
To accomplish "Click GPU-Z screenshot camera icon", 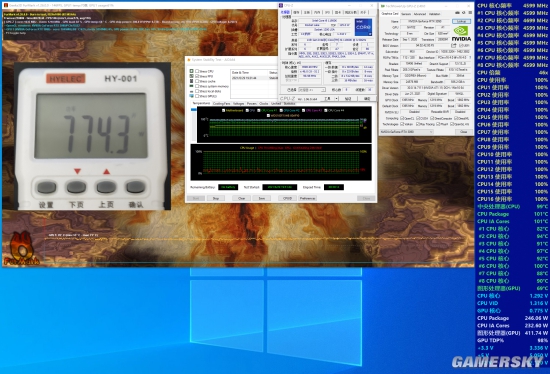I will (x=457, y=13).
